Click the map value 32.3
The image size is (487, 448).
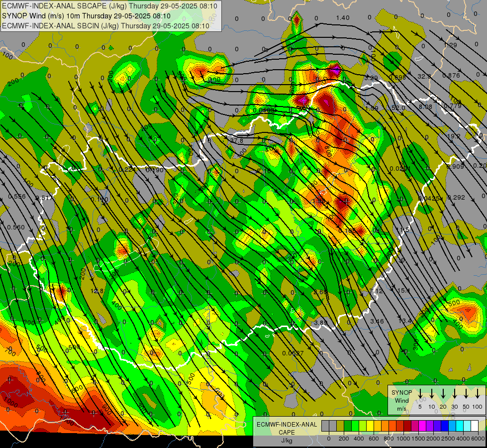tap(424, 76)
